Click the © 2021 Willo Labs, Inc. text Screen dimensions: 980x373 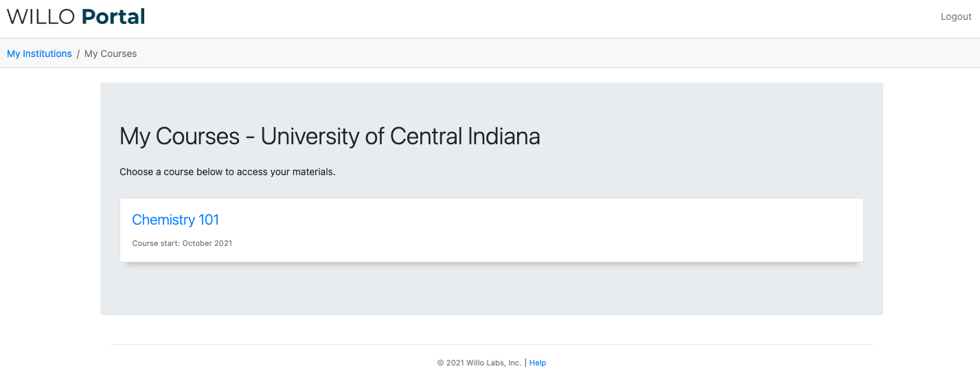click(479, 363)
